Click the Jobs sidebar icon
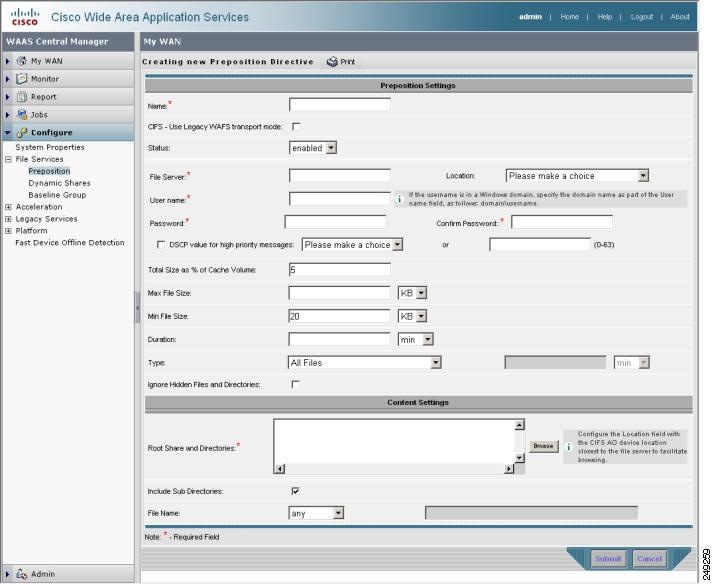Image resolution: width=712 pixels, height=584 pixels. 21,115
